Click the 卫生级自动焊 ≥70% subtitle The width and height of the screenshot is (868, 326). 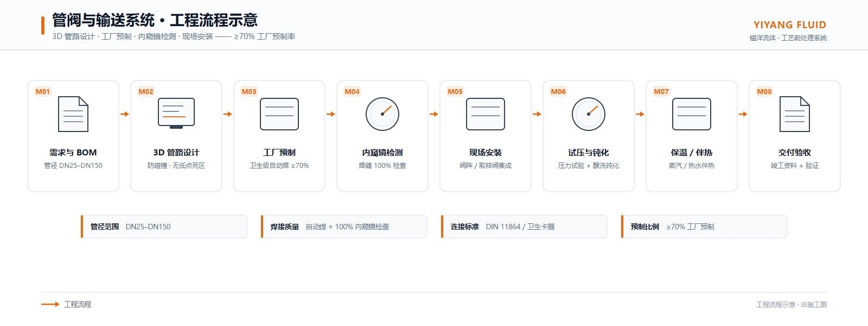[279, 166]
